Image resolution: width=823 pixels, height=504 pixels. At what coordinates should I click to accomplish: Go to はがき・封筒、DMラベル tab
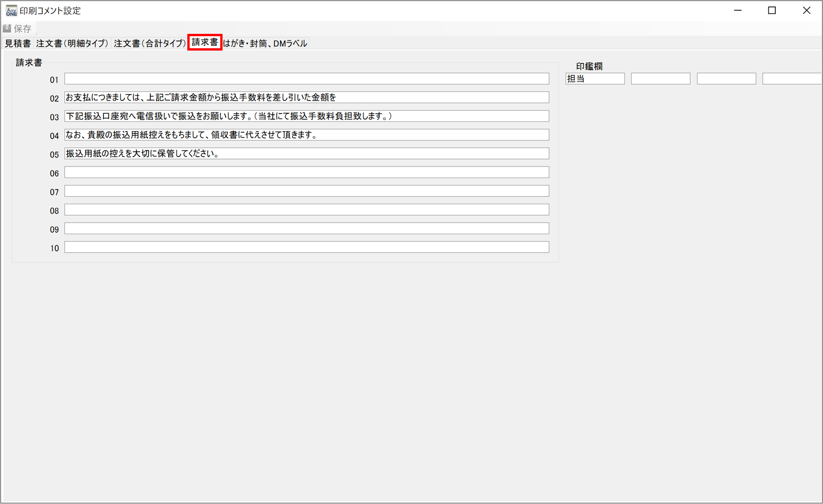point(265,44)
